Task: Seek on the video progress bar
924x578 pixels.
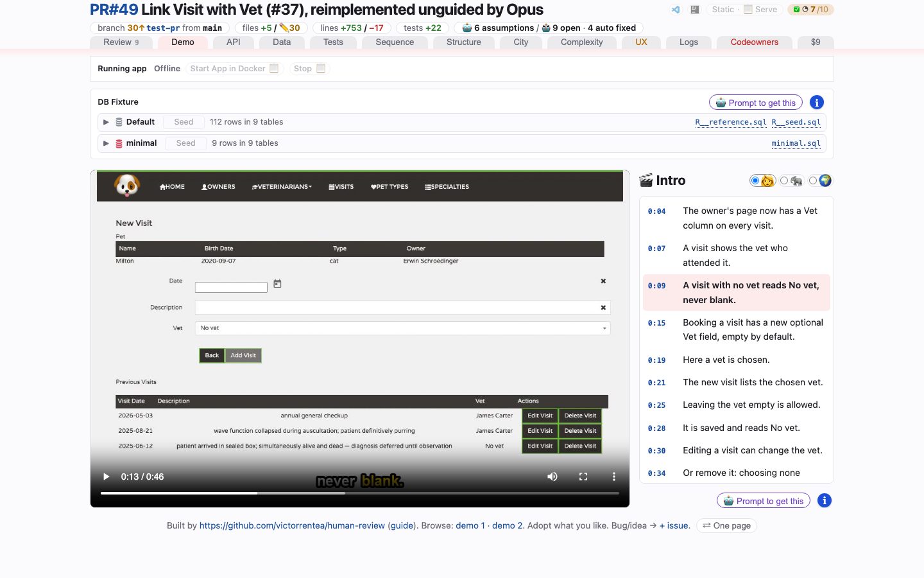Action: 360,493
